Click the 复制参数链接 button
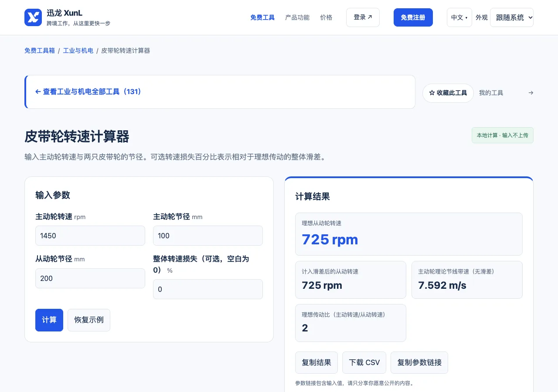The image size is (558, 392). tap(419, 362)
